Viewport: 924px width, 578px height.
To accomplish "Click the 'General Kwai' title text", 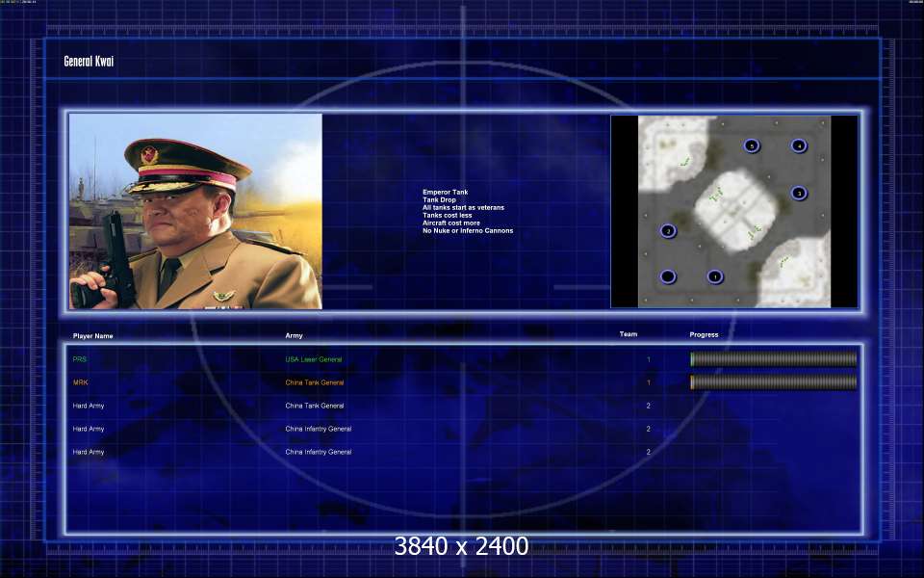I will [x=89, y=61].
